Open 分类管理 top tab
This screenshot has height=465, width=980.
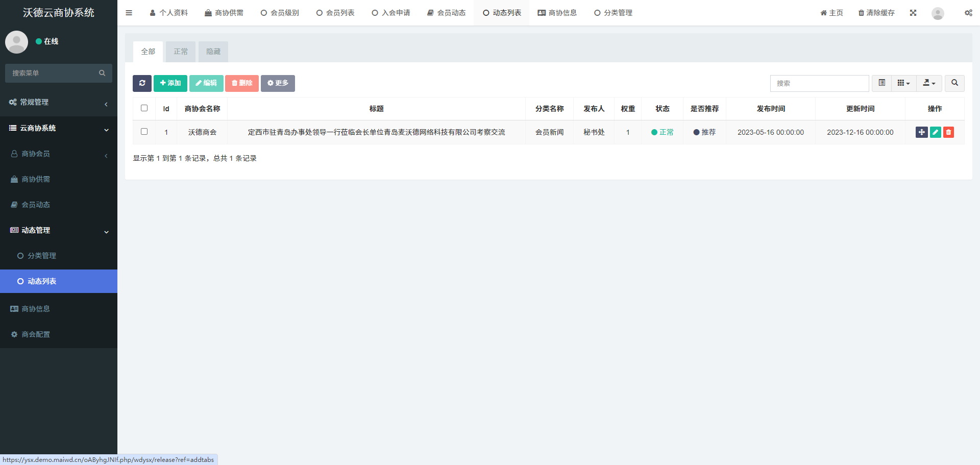(613, 13)
